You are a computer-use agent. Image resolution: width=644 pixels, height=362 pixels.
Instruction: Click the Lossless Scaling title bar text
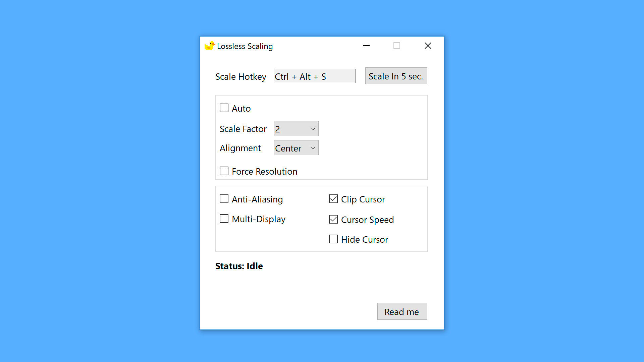(245, 46)
